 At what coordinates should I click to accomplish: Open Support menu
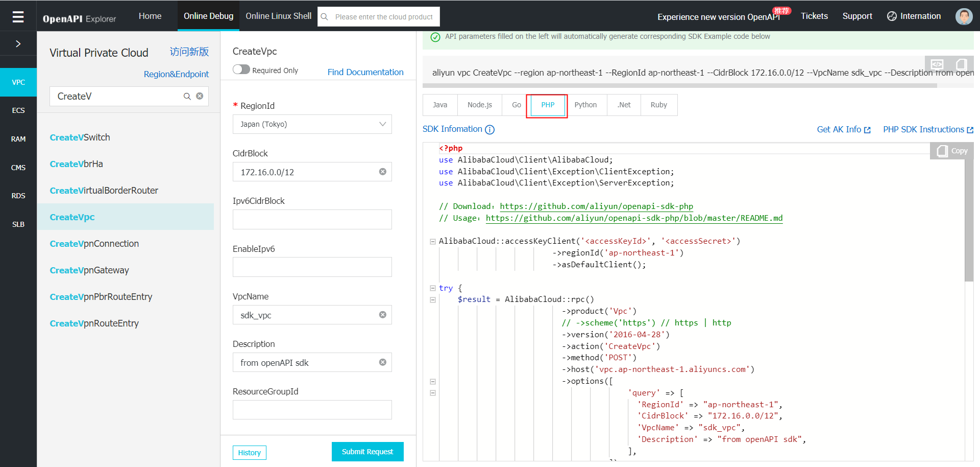pyautogui.click(x=857, y=16)
